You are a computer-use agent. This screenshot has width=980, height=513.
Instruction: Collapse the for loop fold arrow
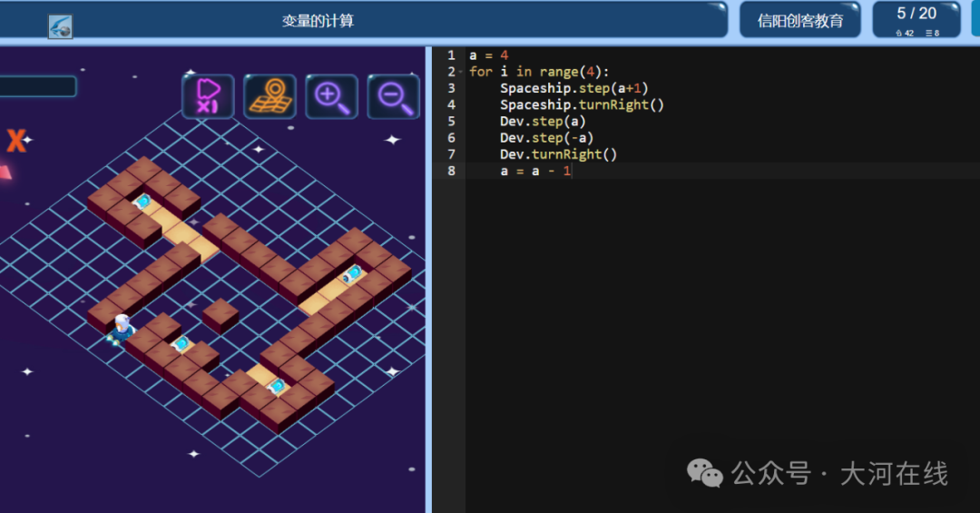click(x=461, y=72)
